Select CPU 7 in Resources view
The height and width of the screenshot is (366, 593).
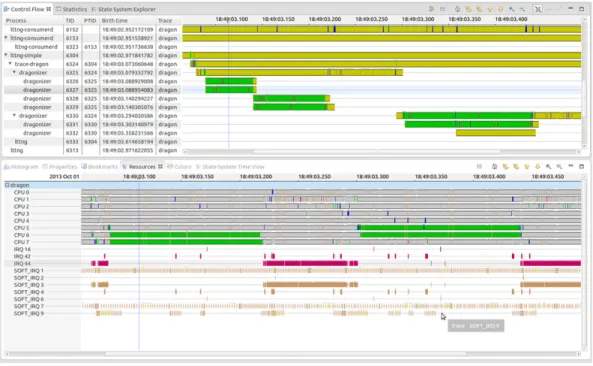coord(22,242)
